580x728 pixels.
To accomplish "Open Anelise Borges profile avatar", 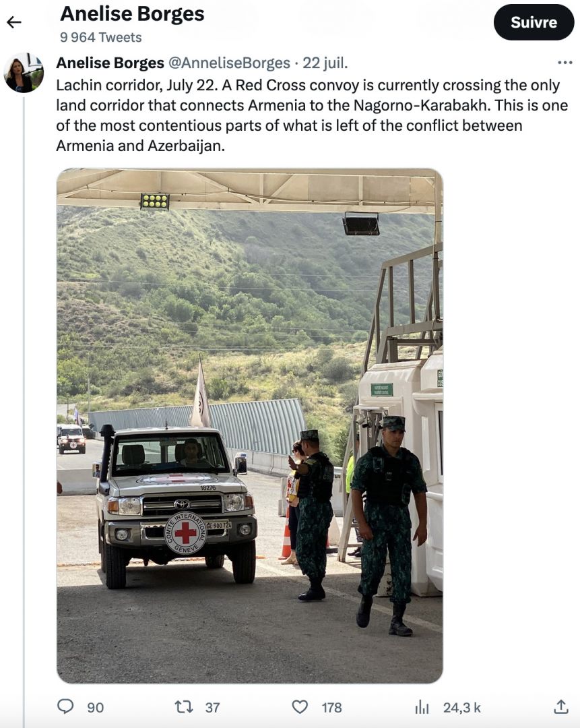I will pyautogui.click(x=24, y=73).
